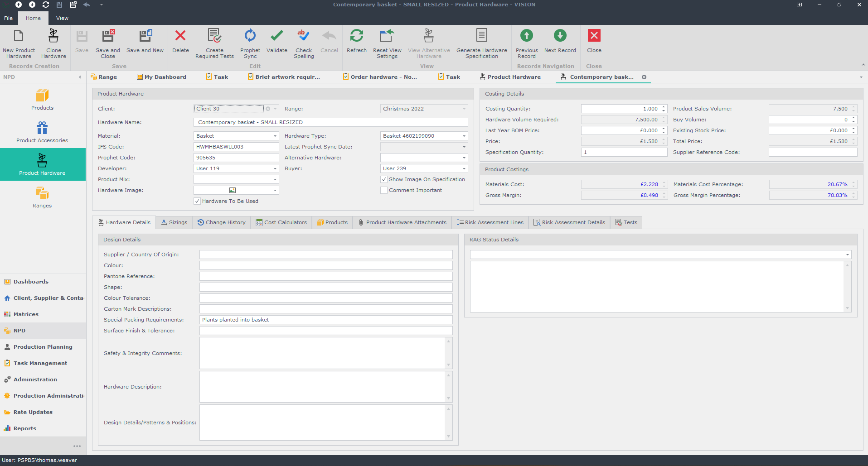This screenshot has width=868, height=466.
Task: Open the Cost Calculators tab
Action: [281, 222]
